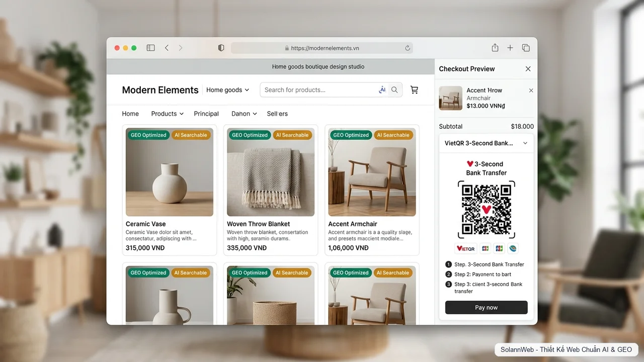
Task: Show the tab overview icon
Action: 526,48
